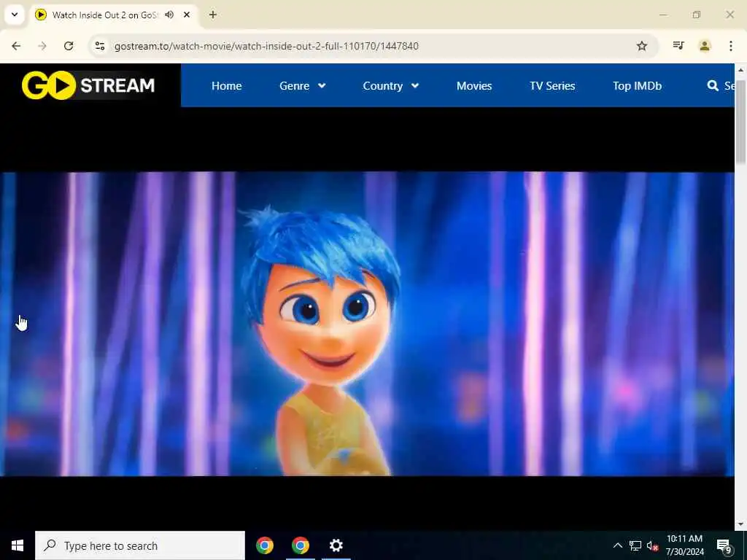Open the Top IMDb page
747x560 pixels.
(637, 86)
